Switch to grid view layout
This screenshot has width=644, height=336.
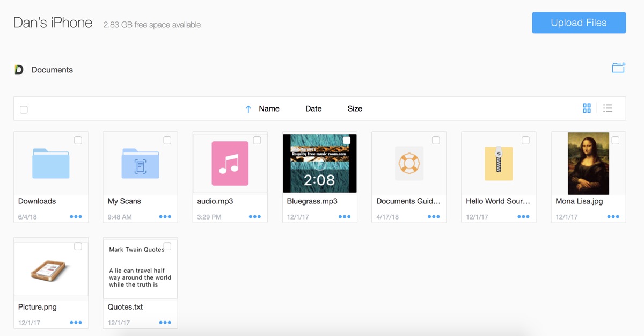click(x=587, y=108)
